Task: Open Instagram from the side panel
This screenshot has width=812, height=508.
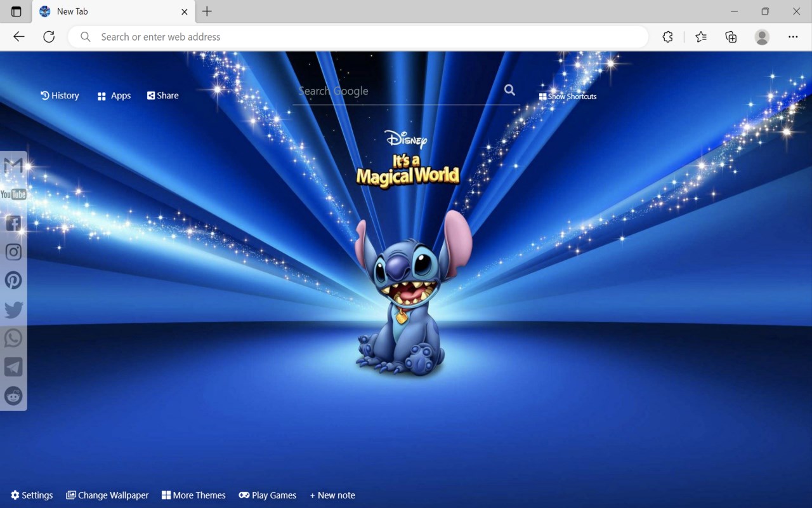Action: point(13,251)
